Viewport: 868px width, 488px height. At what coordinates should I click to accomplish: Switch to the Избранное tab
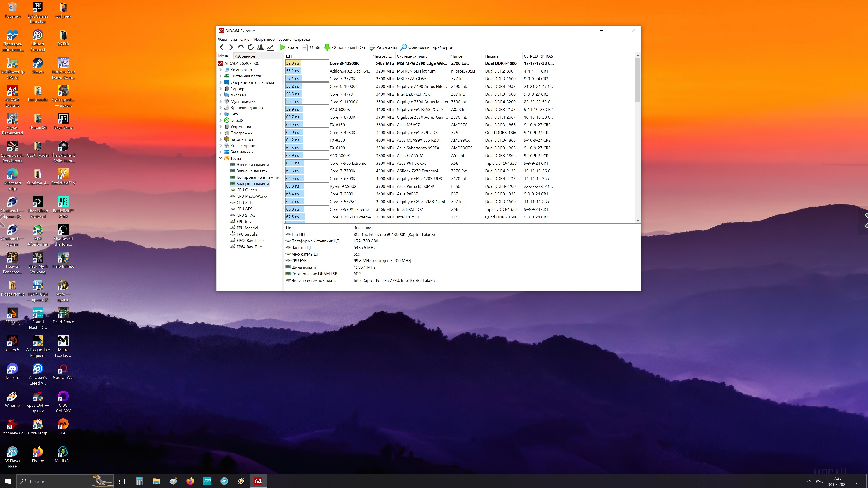(x=244, y=56)
